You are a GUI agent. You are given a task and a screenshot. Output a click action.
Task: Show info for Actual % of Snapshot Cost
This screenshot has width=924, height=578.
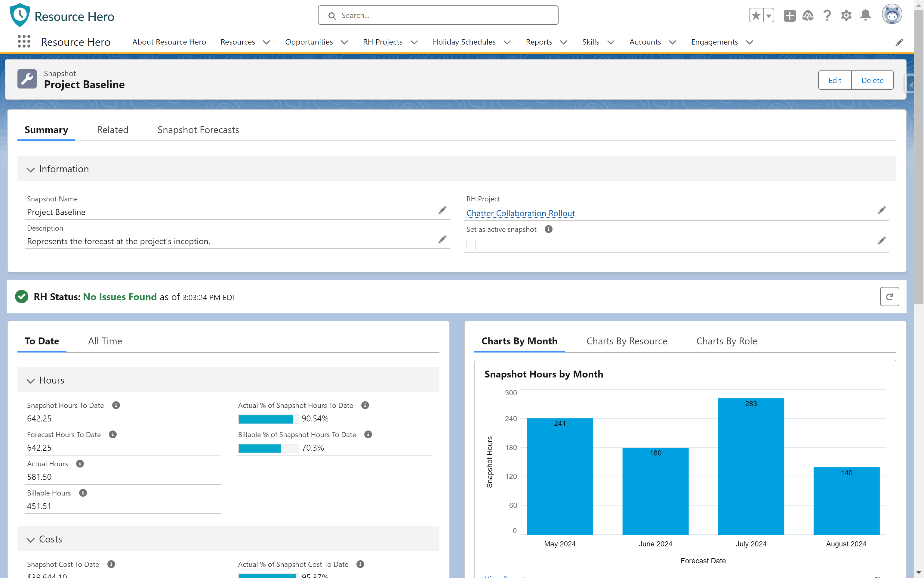pos(360,564)
